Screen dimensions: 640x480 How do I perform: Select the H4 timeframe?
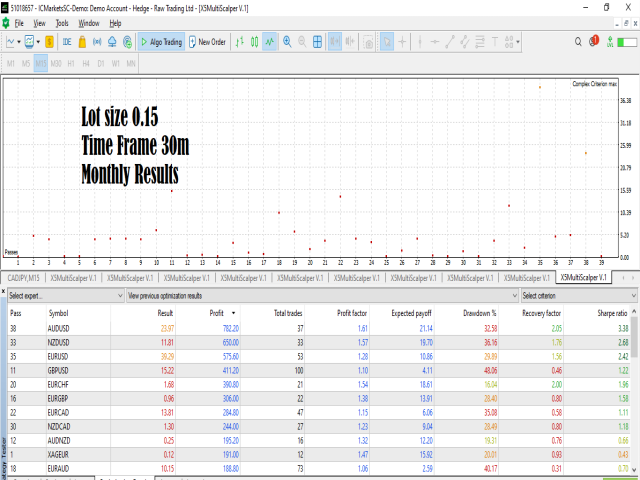(x=86, y=63)
